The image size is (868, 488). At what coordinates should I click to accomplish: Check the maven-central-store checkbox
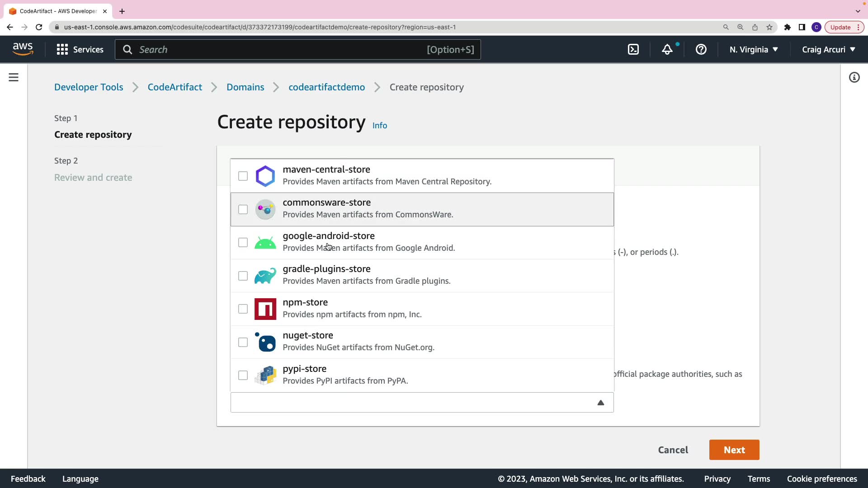243,176
